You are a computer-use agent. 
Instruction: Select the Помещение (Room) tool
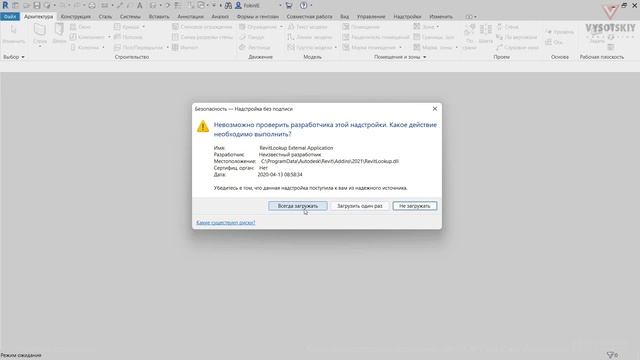pyautogui.click(x=361, y=27)
